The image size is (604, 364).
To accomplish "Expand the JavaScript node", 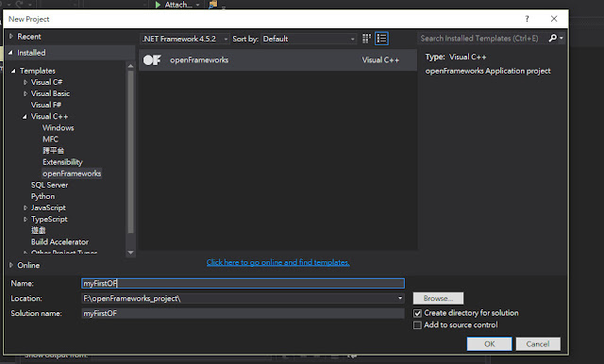I will [25, 207].
